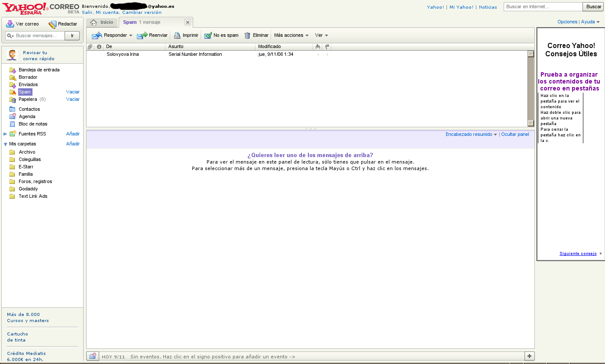The width and height of the screenshot is (605, 364).
Task: Expand the Más acciones dropdown menu
Action: click(307, 35)
